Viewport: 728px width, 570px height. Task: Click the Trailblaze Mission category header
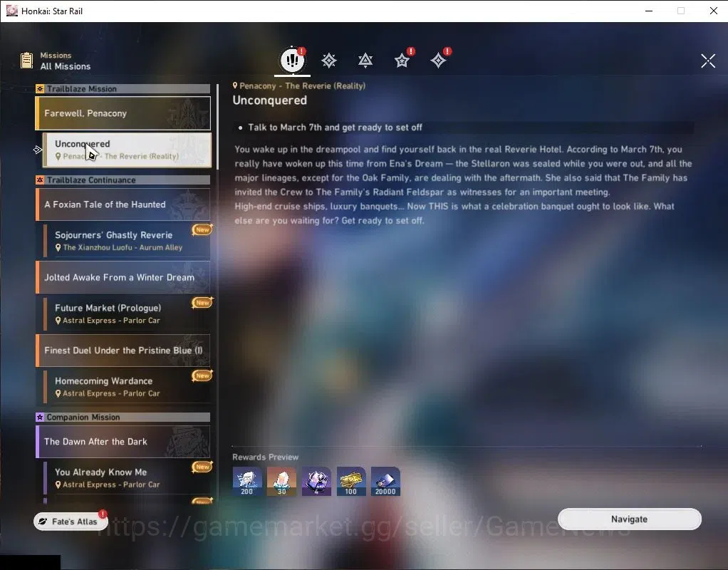coord(123,89)
